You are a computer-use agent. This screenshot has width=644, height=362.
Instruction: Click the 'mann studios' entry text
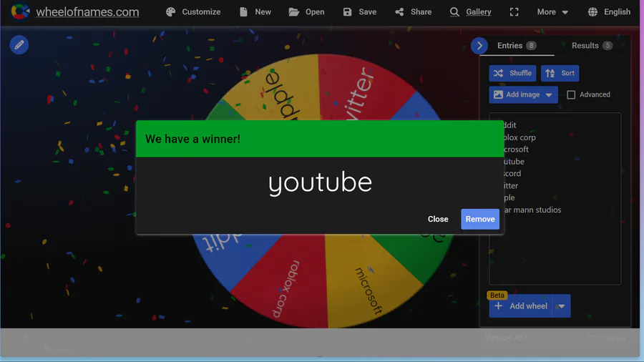(537, 210)
